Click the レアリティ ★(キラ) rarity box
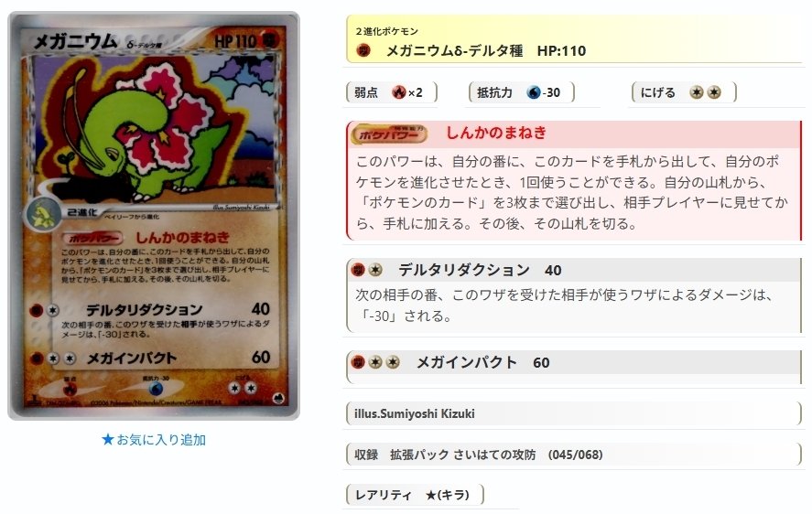The height and width of the screenshot is (514, 812). pos(415,495)
